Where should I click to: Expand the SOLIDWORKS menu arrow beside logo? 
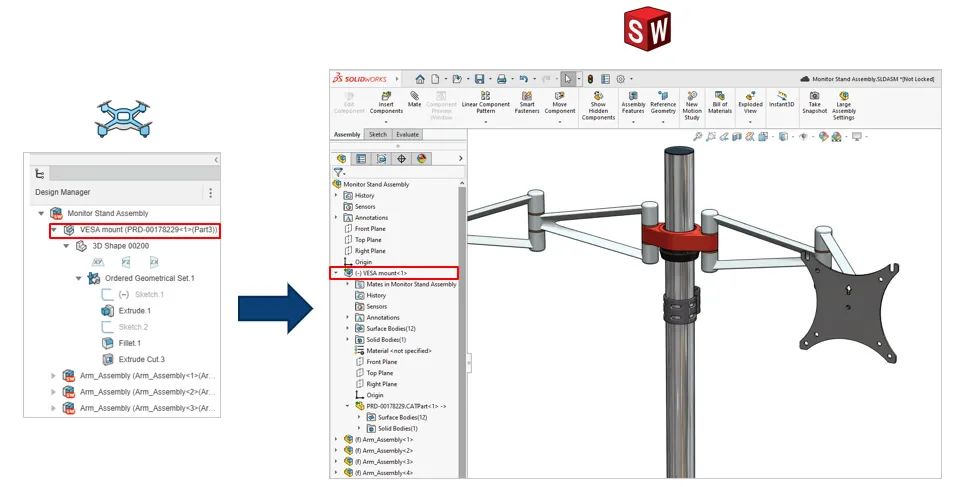point(397,79)
